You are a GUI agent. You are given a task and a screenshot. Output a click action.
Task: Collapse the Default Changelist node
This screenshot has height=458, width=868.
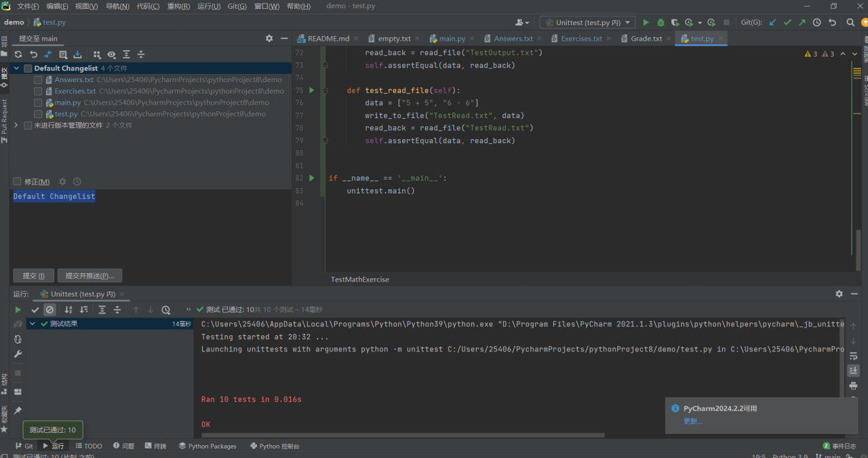(x=17, y=69)
